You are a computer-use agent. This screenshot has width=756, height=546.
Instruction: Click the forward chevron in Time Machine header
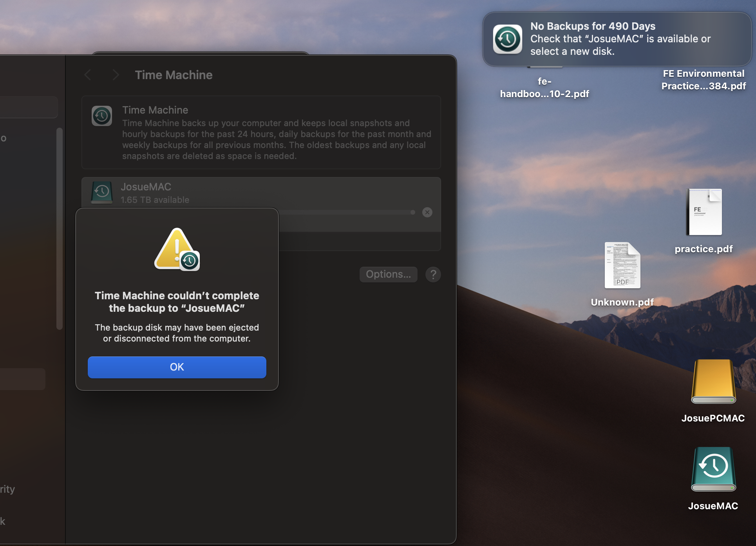115,75
